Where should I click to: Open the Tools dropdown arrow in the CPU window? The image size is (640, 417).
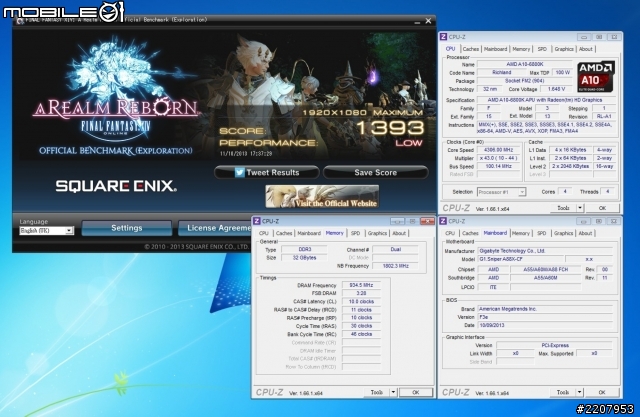pos(580,208)
